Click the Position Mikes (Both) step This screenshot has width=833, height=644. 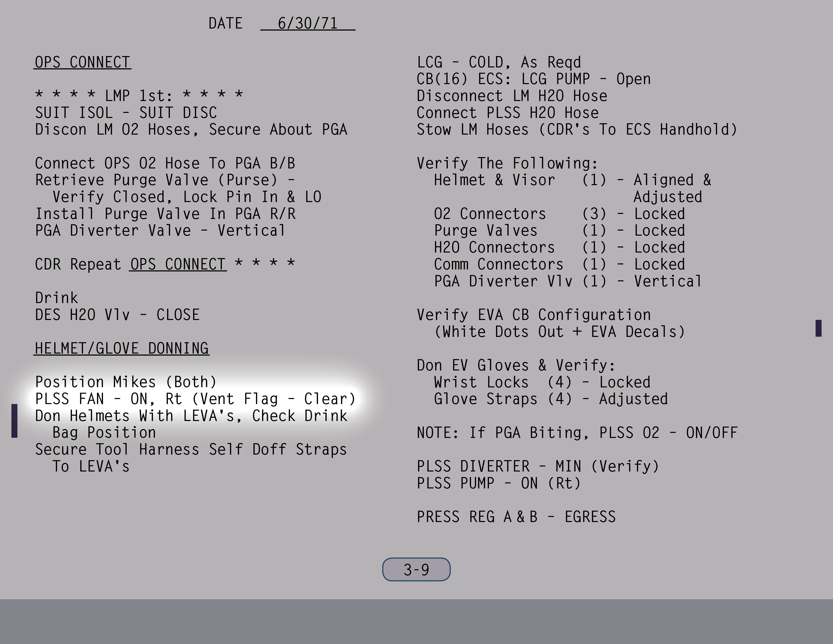point(126,382)
